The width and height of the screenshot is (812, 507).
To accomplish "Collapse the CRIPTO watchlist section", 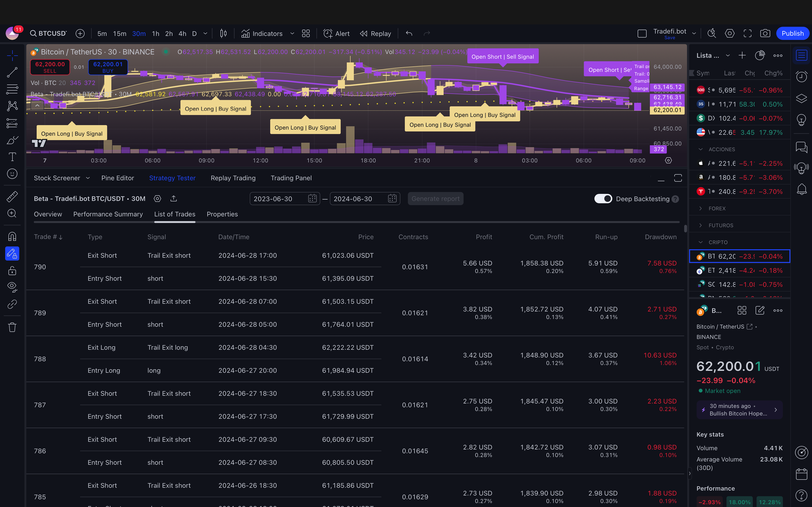I will pos(701,242).
